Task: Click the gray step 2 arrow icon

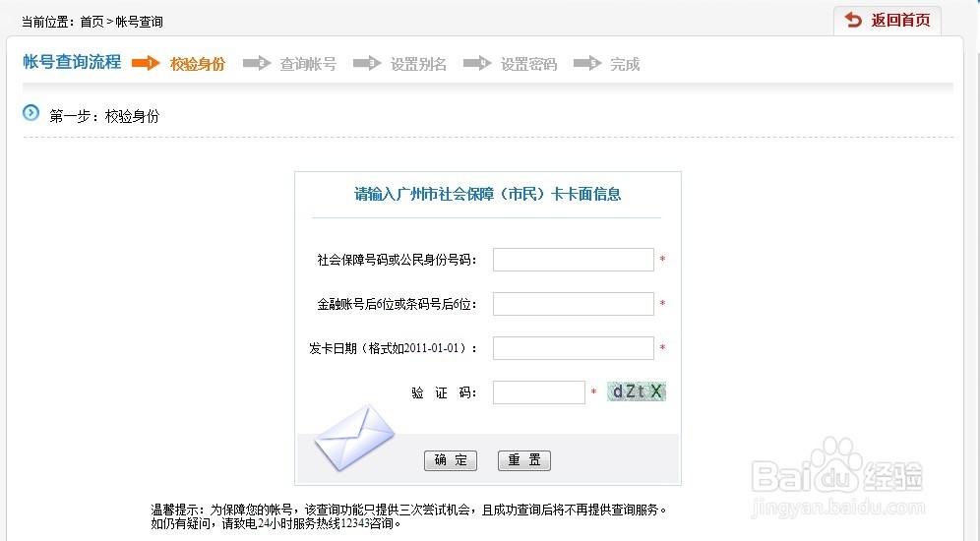Action: [x=257, y=63]
